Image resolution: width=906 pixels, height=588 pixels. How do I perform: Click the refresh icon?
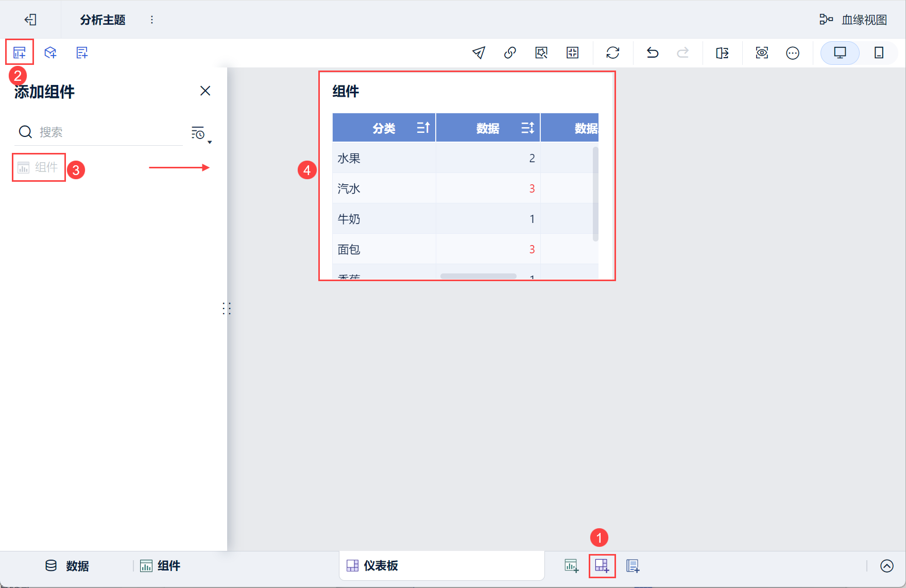tap(613, 53)
